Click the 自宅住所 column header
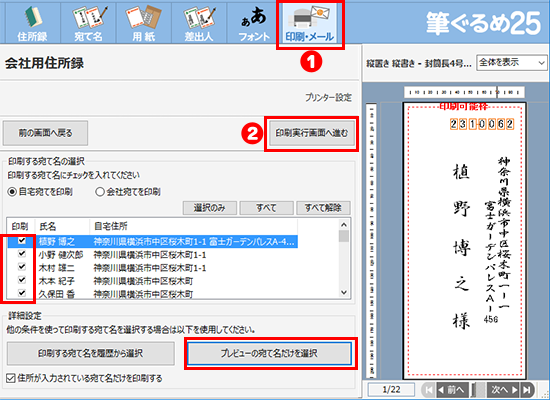 coord(193,226)
